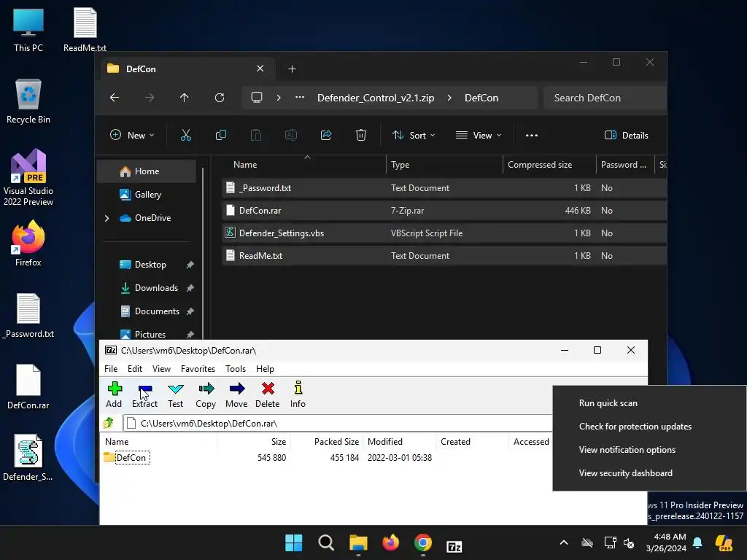This screenshot has height=560, width=747.
Task: Select _Password.txt file on the desktop
Action: [x=28, y=315]
